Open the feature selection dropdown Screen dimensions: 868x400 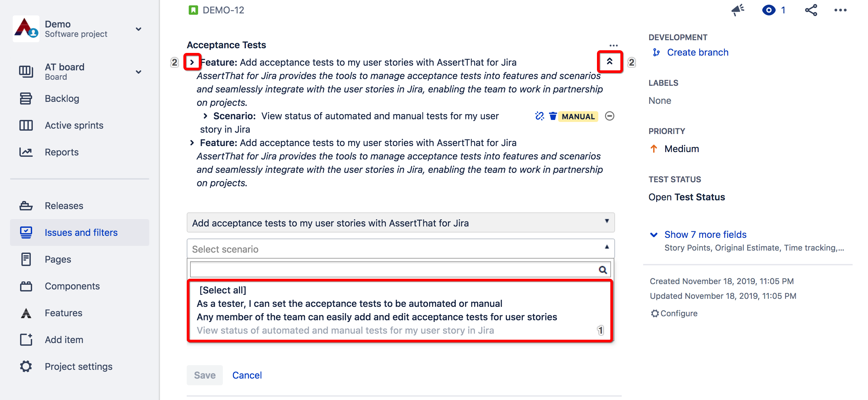tap(401, 222)
